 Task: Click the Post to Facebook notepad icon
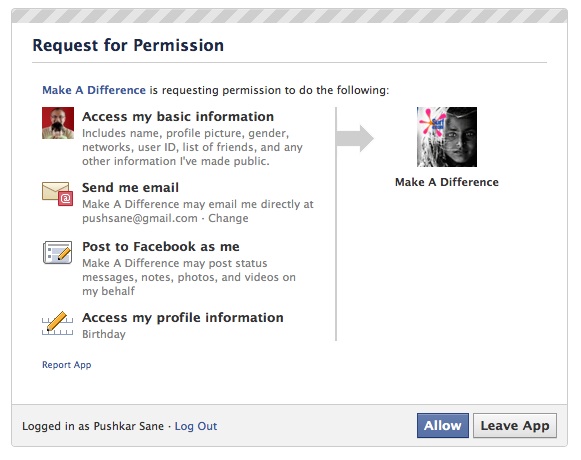pos(57,252)
